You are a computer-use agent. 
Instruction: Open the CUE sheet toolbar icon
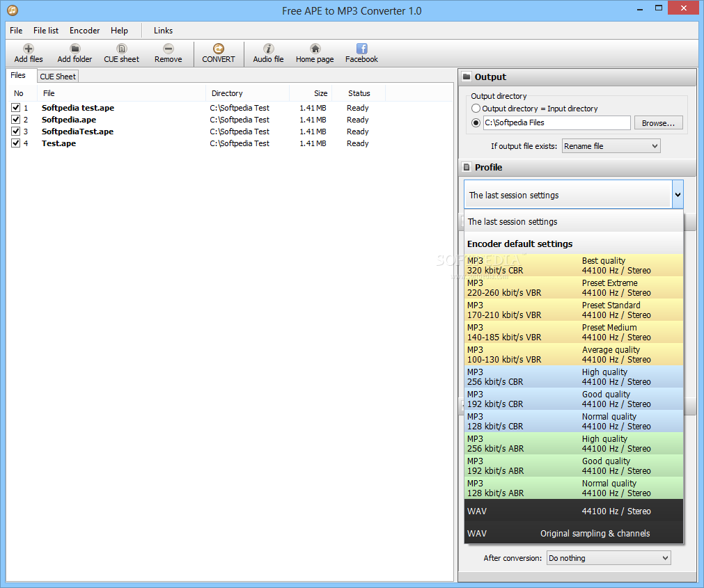(122, 49)
